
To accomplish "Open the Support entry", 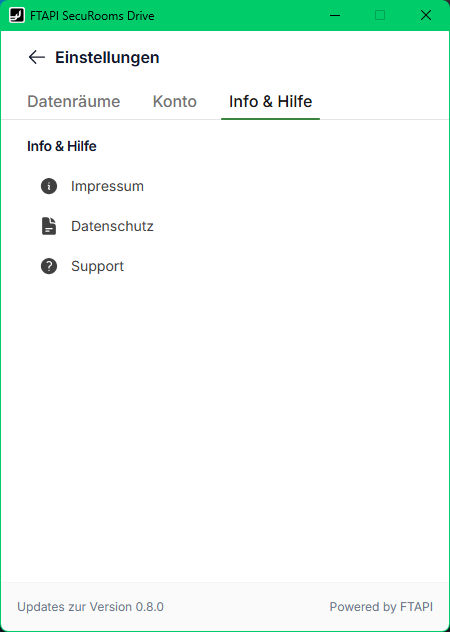I will [x=97, y=266].
